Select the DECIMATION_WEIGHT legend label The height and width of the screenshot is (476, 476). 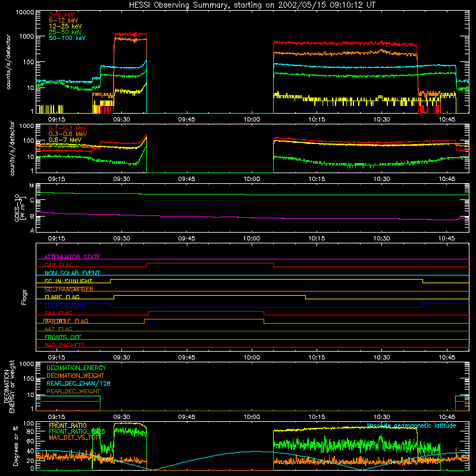[76, 375]
